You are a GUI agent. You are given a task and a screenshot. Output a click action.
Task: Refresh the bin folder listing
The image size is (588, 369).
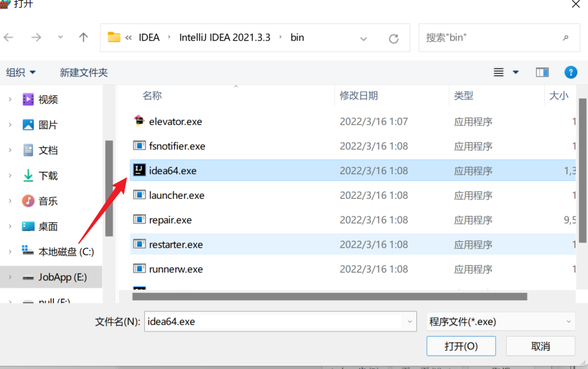393,39
